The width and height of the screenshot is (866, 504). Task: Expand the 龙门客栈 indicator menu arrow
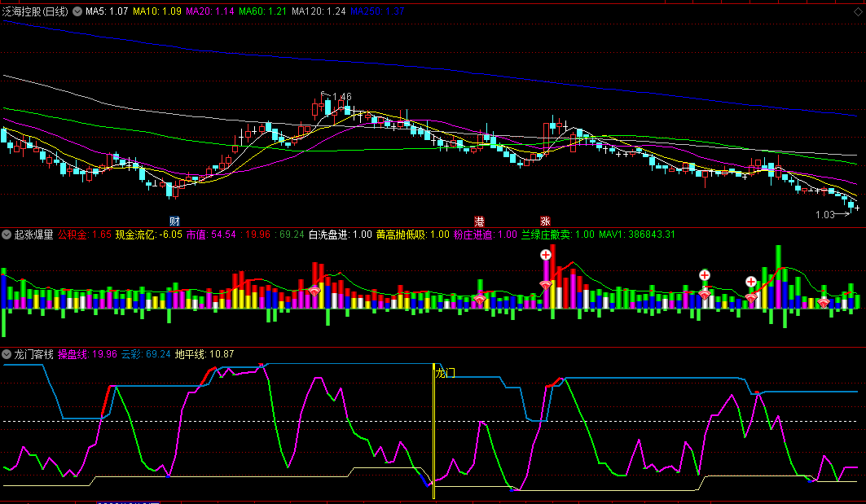pos(7,354)
